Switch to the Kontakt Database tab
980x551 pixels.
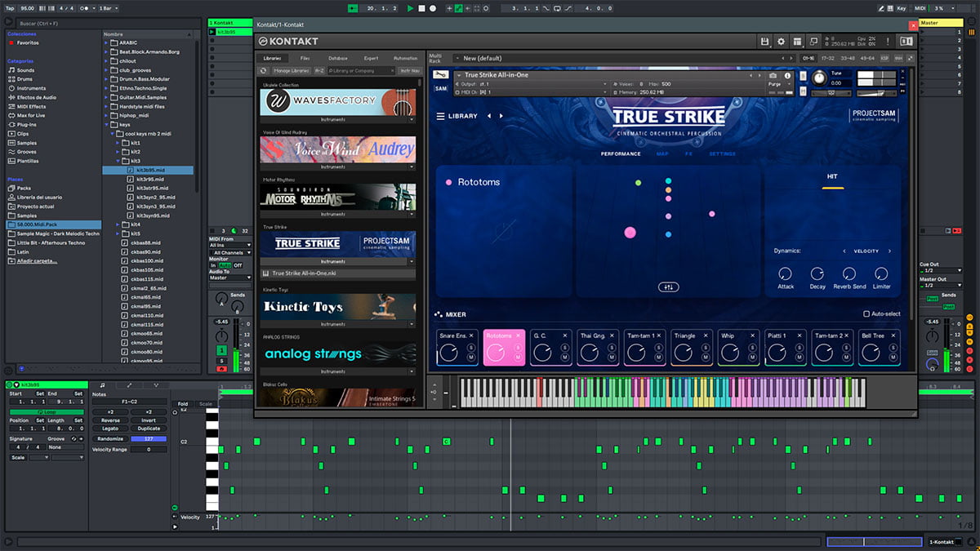(x=338, y=58)
